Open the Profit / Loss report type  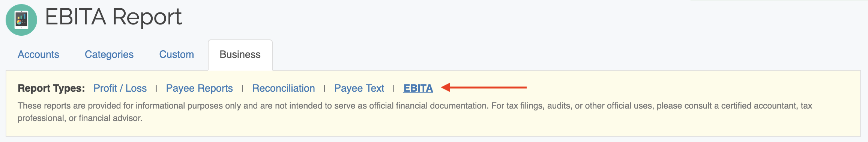(x=120, y=88)
